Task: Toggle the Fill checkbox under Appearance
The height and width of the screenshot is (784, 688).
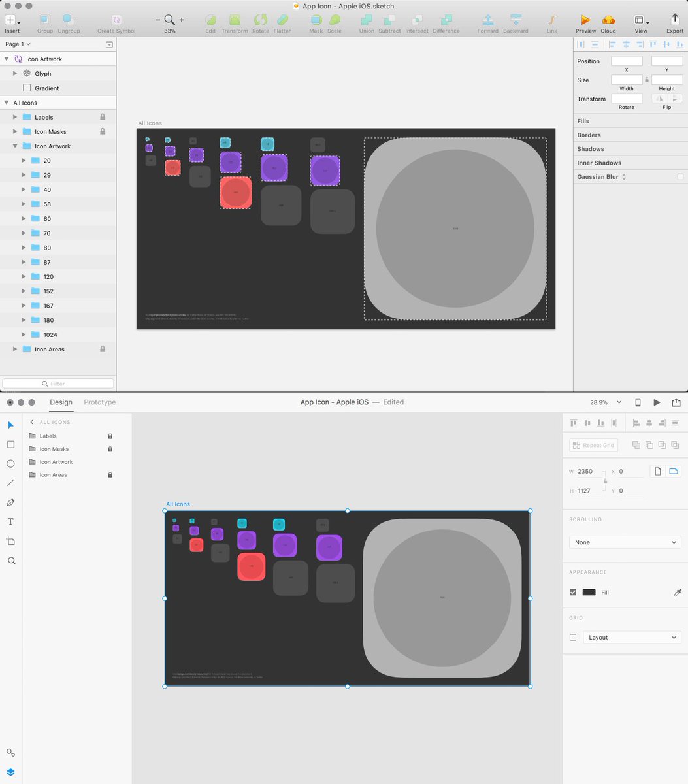Action: tap(573, 592)
